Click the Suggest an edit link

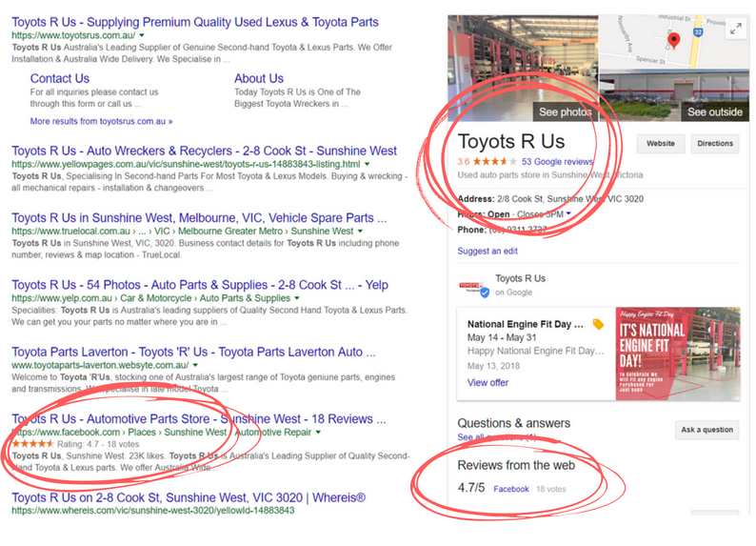(487, 251)
